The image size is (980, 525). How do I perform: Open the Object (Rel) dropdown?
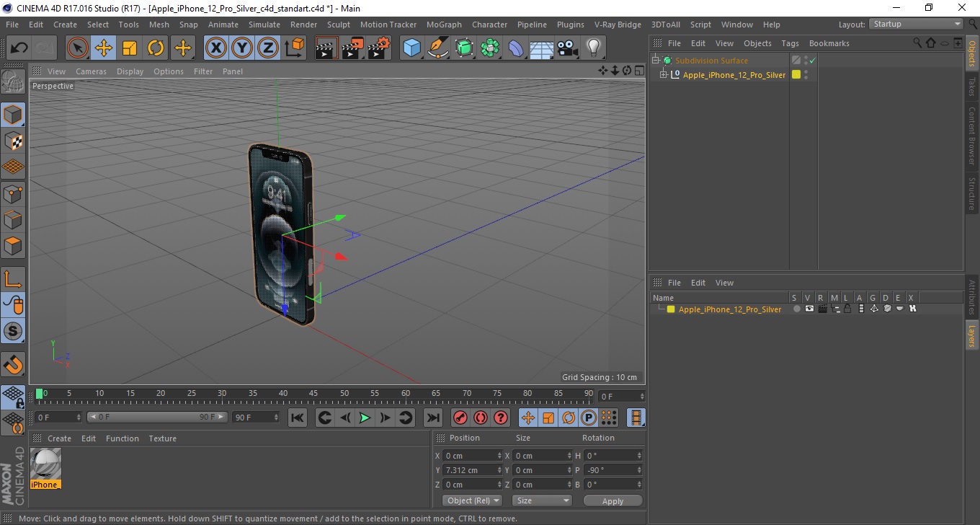473,500
